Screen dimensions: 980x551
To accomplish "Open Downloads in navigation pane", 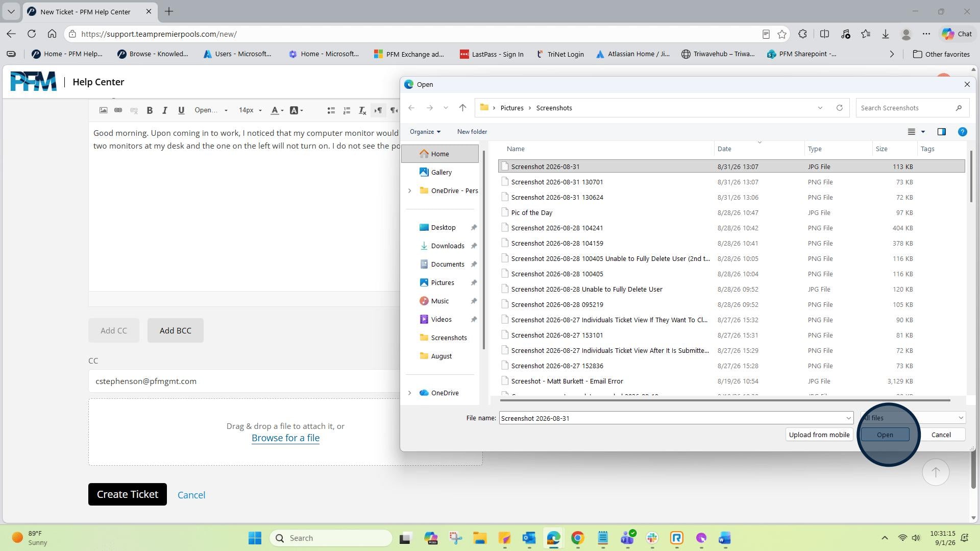I will pos(447,246).
